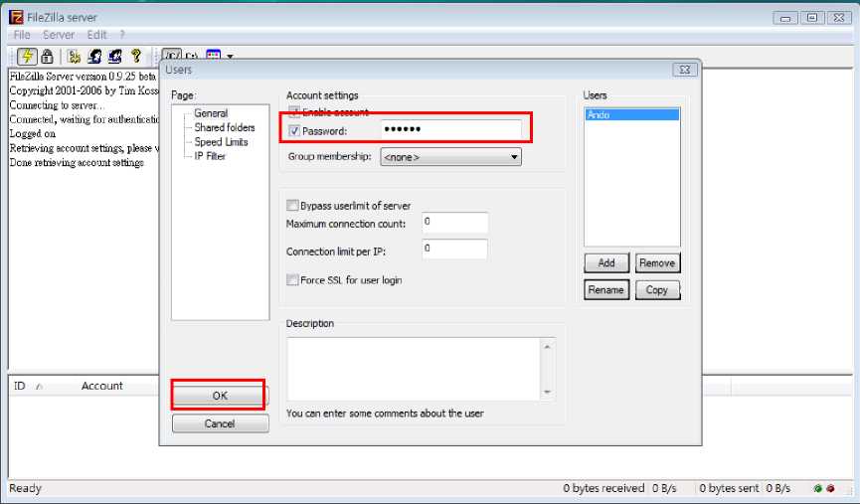Open the Edit menu
This screenshot has height=504, width=860.
coord(96,35)
